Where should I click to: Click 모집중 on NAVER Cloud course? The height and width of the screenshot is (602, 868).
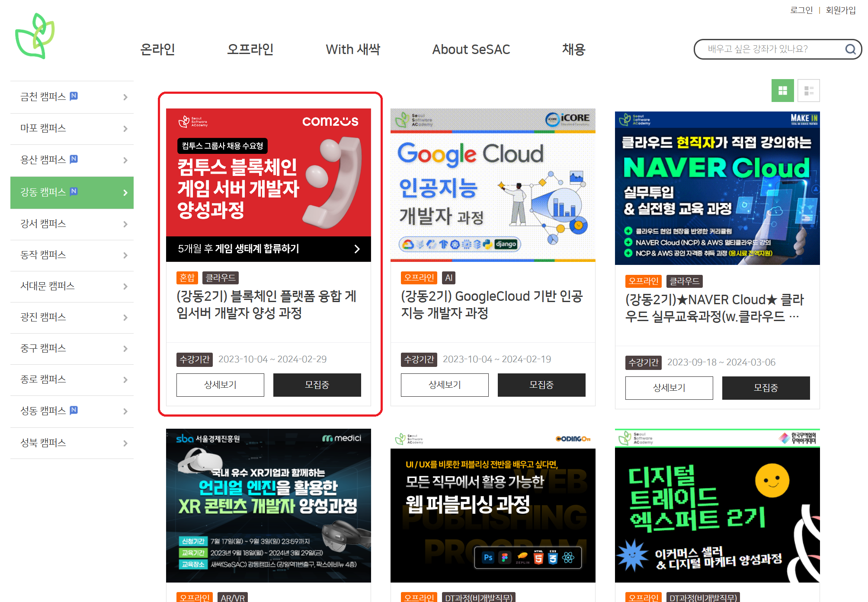[766, 388]
